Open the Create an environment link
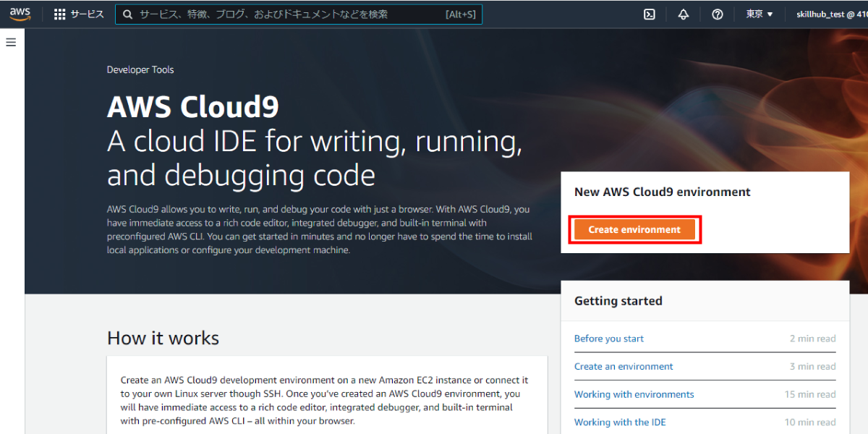 coord(624,367)
